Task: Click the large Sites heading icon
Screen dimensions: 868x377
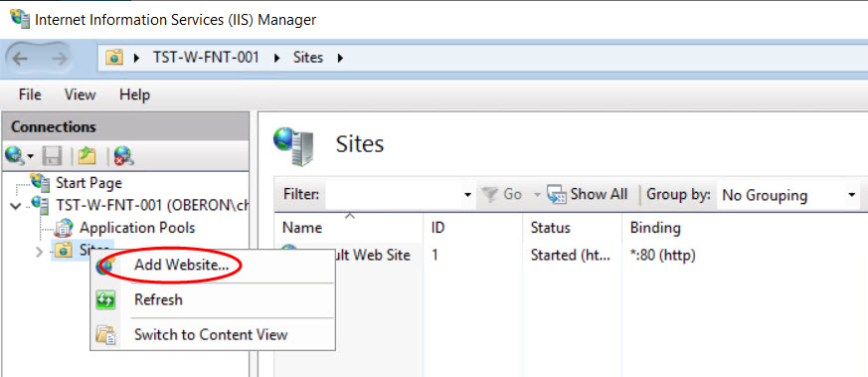Action: coord(293,145)
